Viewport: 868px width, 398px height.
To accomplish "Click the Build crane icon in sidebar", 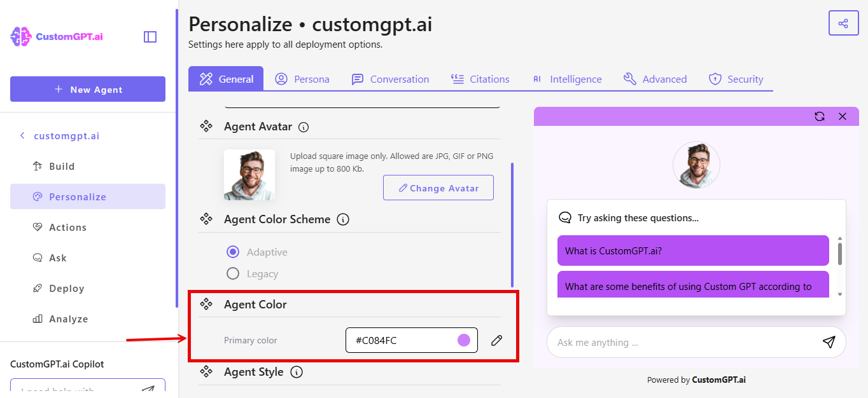I will tap(38, 167).
